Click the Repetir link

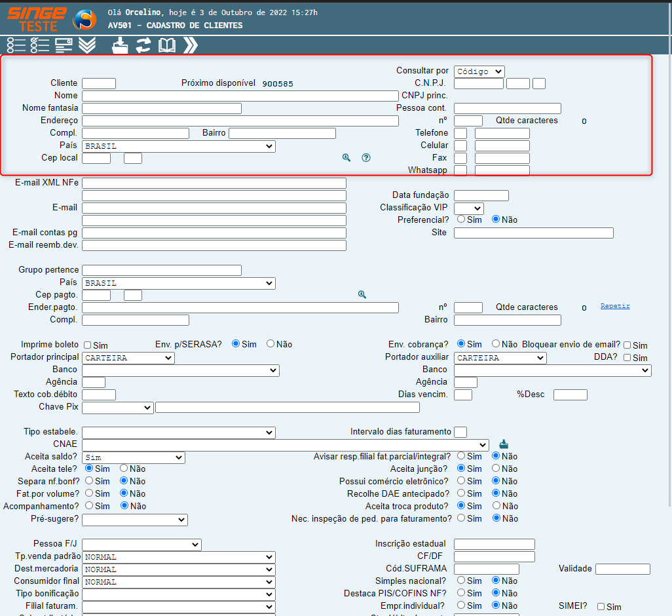point(615,306)
